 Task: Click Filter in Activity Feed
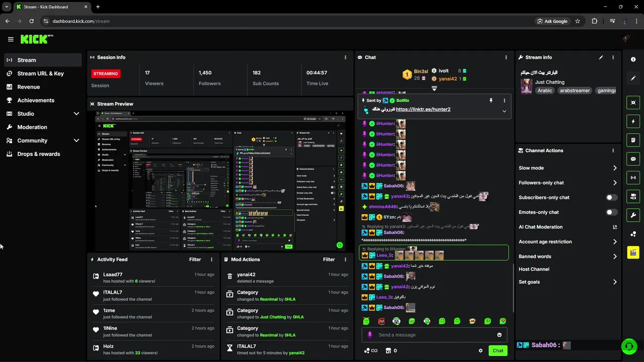(x=195, y=259)
